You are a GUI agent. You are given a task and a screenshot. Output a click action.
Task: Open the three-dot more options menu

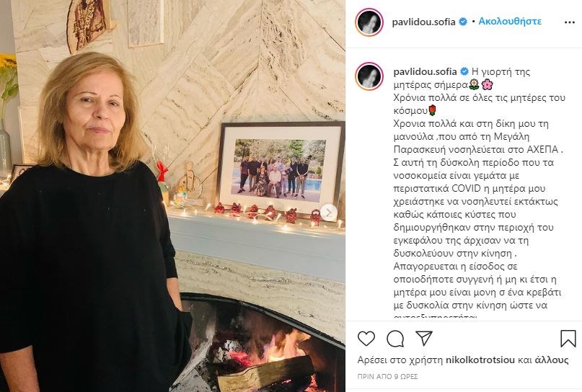tap(570, 22)
